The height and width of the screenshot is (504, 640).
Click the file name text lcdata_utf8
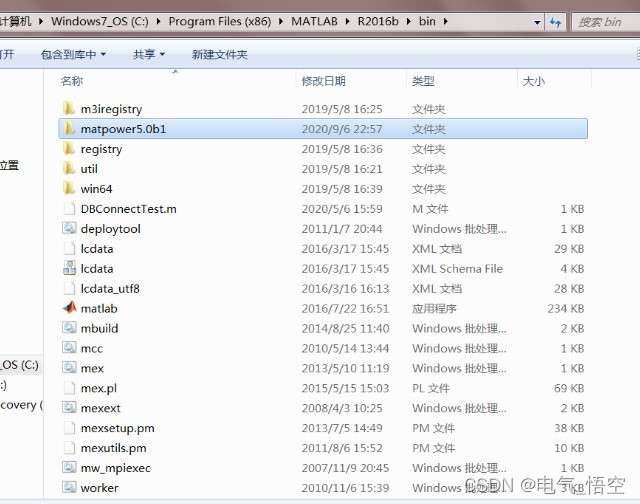click(110, 289)
